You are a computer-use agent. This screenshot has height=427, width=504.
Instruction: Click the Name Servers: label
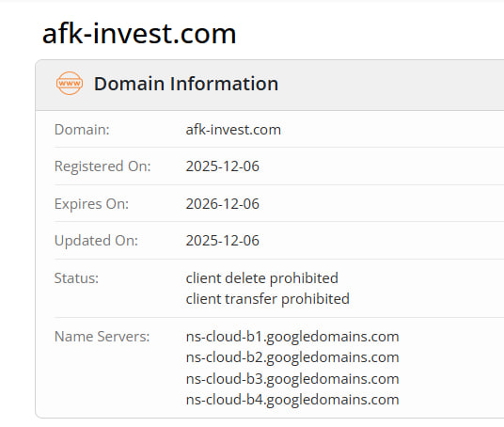[102, 337]
